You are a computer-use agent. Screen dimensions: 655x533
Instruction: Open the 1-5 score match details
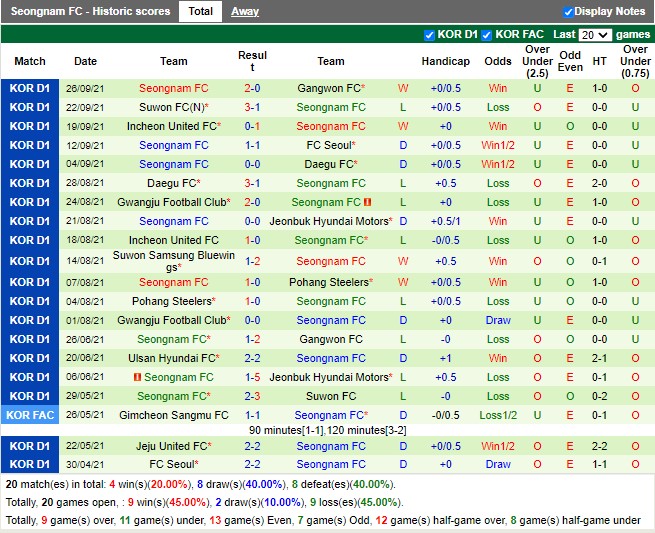point(252,377)
